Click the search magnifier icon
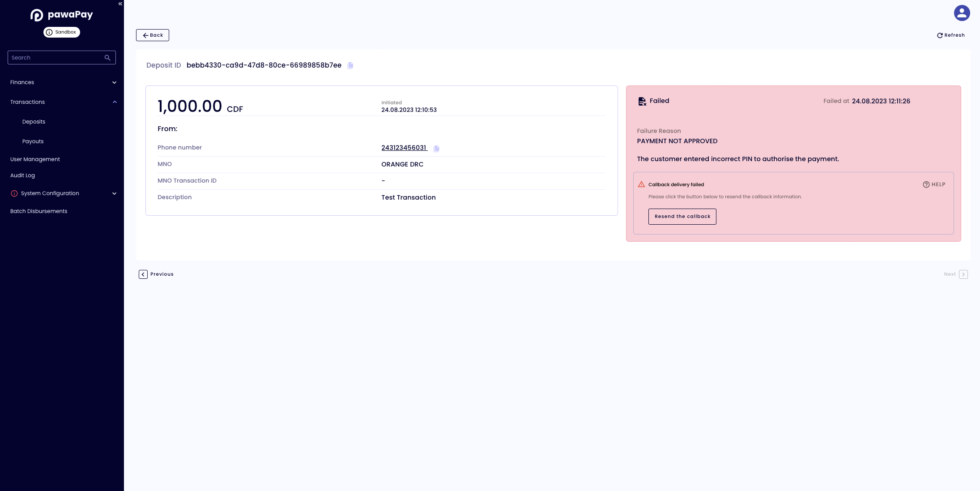Screen dimensions: 980x491 107,58
